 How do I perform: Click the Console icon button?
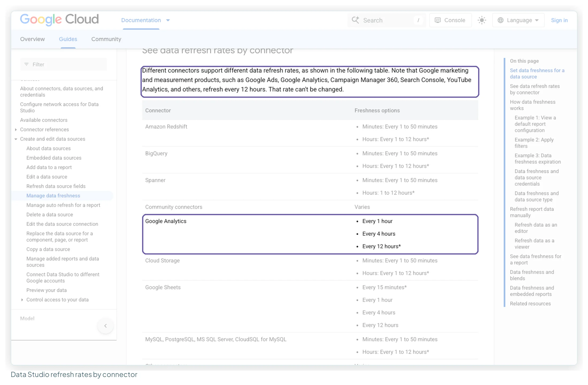coord(450,20)
